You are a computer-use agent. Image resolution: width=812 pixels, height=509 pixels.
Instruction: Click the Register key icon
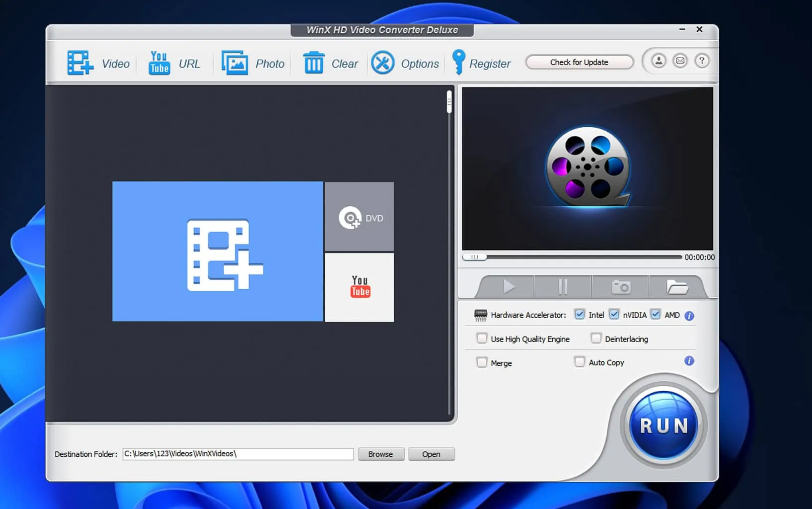point(458,63)
